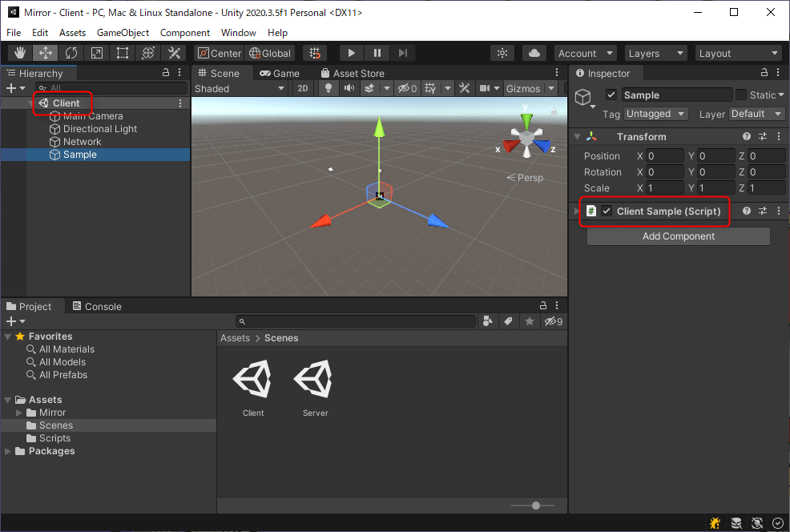Click Add Component button
790x532 pixels.
(678, 236)
